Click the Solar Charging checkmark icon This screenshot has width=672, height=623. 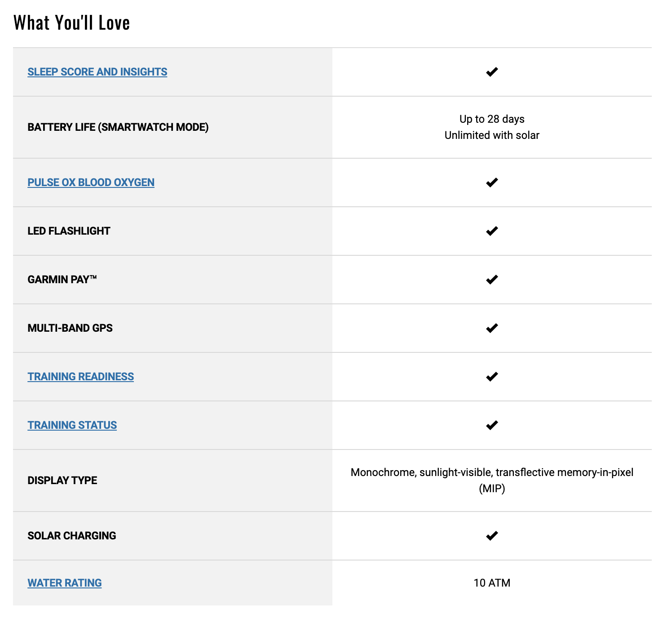pos(492,536)
